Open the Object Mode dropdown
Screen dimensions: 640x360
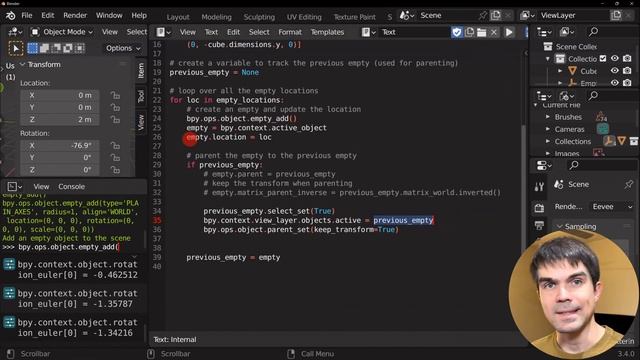point(62,32)
